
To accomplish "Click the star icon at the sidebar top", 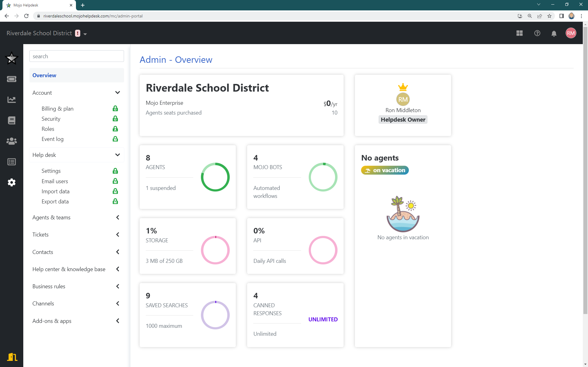I will [x=12, y=58].
